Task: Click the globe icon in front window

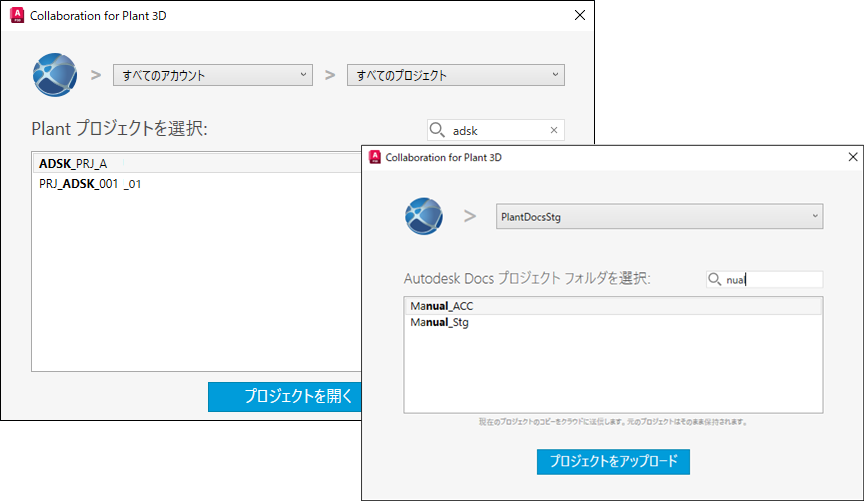Action: [x=424, y=216]
